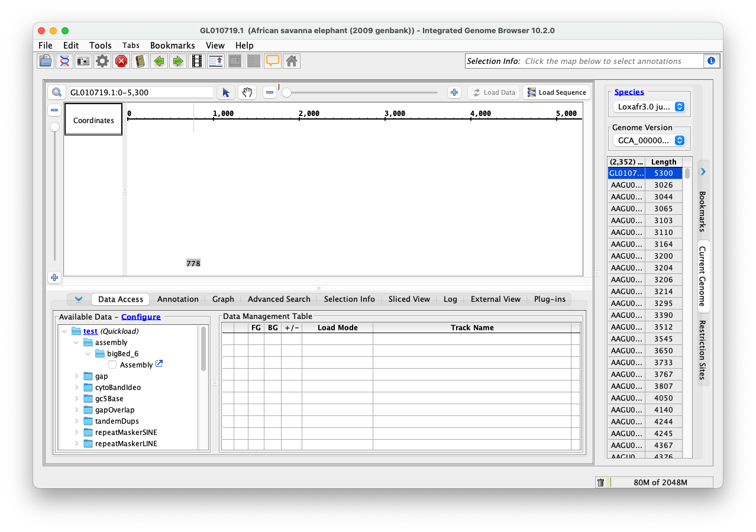The image size is (756, 532).
Task: Click the film strip toolbar icon
Action: 197,61
